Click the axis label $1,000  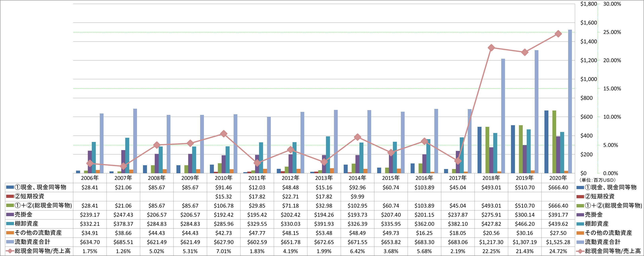click(588, 79)
